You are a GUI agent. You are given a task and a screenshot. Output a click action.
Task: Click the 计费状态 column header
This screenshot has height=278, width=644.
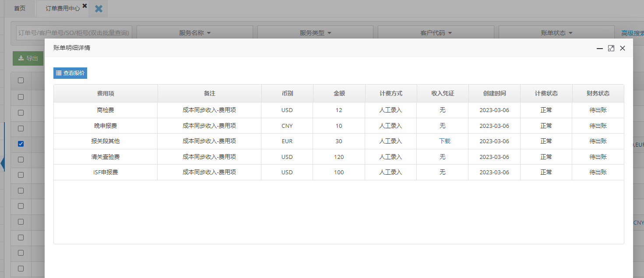click(x=546, y=93)
